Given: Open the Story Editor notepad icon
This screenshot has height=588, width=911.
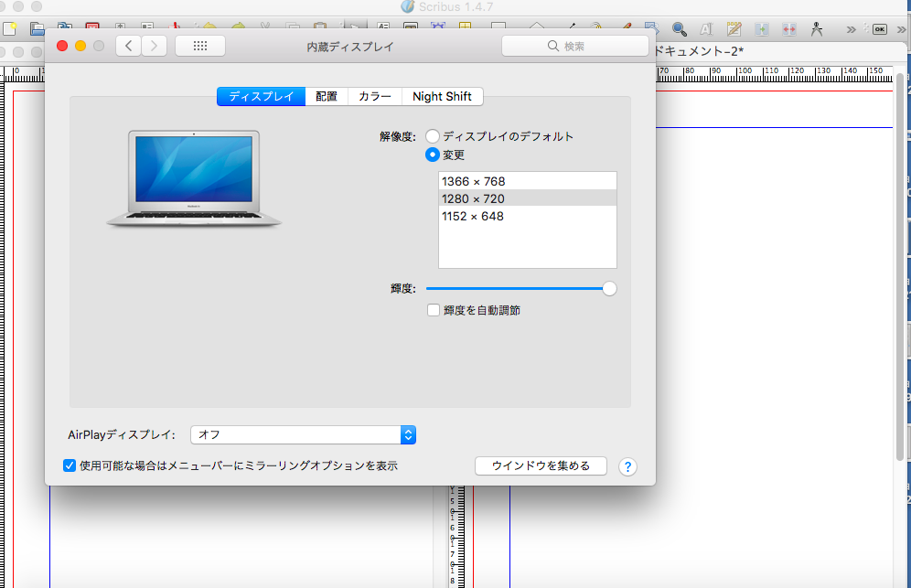Looking at the screenshot, I should point(734,29).
